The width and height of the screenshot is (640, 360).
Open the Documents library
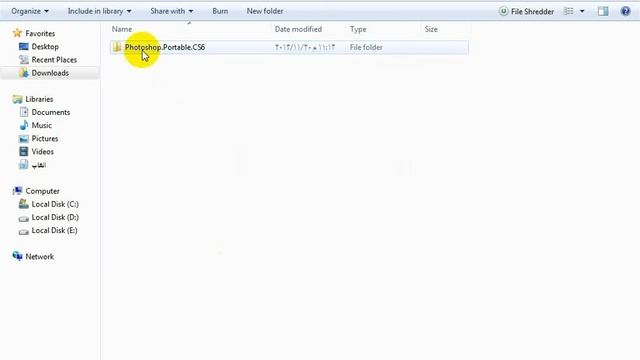pos(51,112)
